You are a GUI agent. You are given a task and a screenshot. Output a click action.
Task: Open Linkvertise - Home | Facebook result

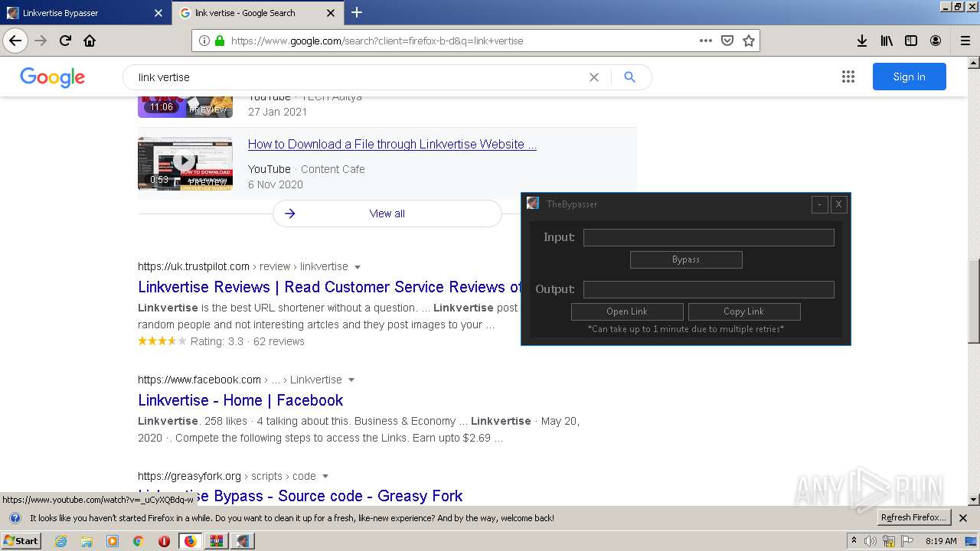point(240,400)
